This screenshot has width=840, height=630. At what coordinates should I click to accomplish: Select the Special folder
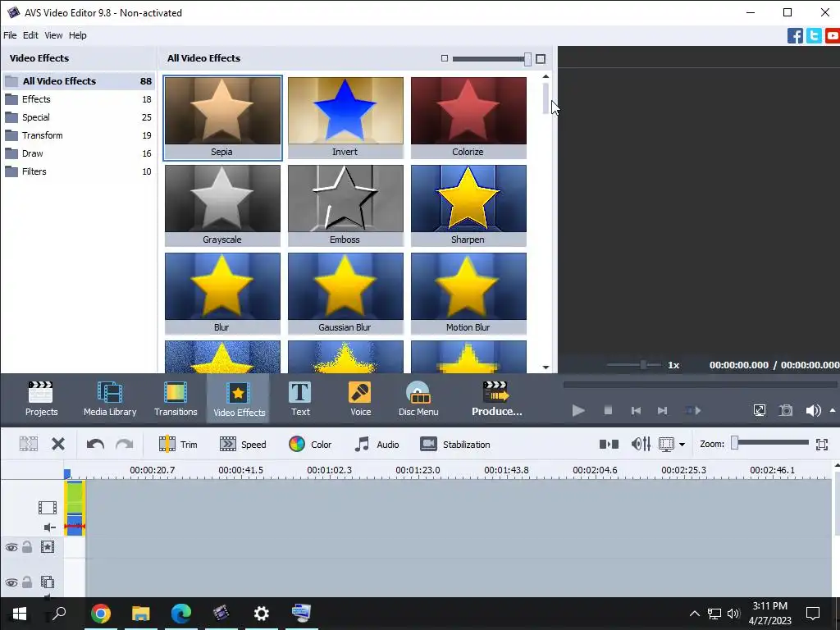pyautogui.click(x=78, y=117)
